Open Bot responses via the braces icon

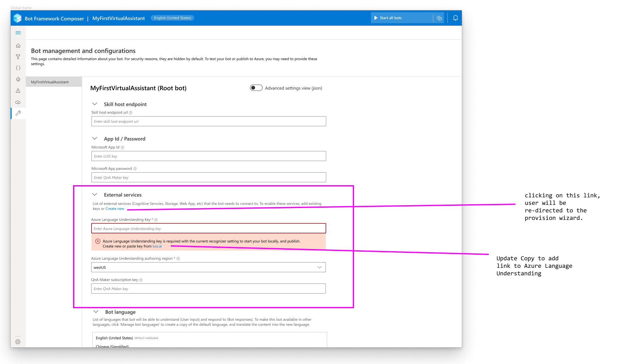[18, 68]
